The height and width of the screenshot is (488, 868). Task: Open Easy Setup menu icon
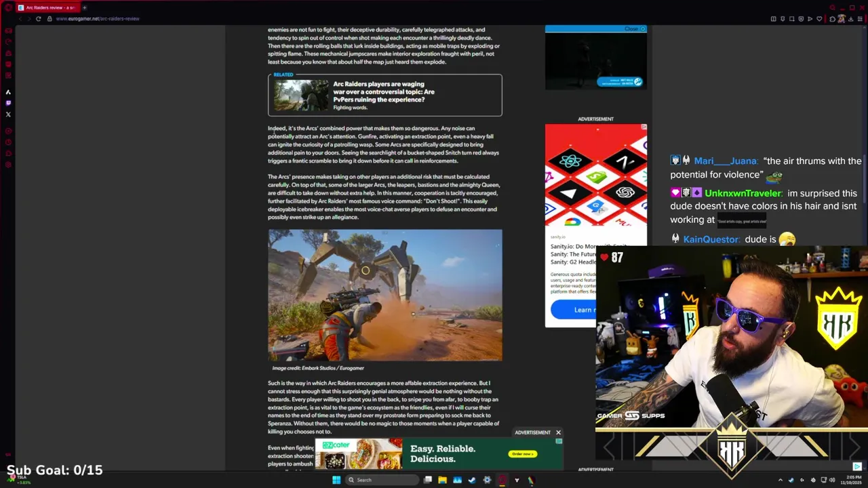860,19
